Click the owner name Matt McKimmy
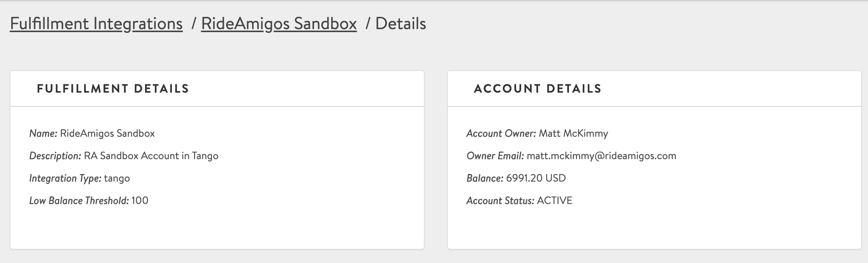 (573, 133)
